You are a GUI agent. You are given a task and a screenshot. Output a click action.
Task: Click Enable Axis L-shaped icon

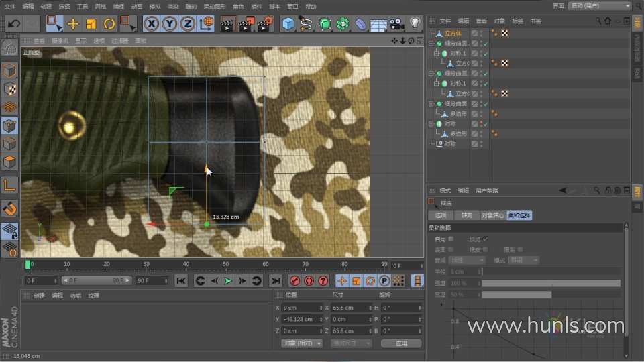pyautogui.click(x=9, y=185)
